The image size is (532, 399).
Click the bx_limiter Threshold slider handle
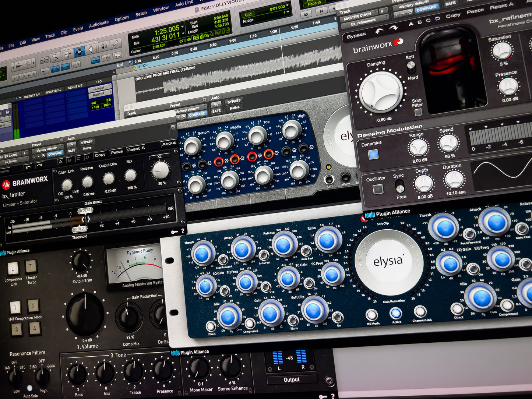[x=79, y=229]
